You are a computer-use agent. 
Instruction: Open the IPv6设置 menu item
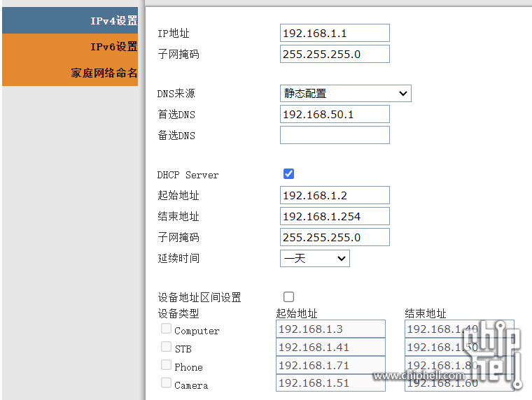(x=70, y=46)
